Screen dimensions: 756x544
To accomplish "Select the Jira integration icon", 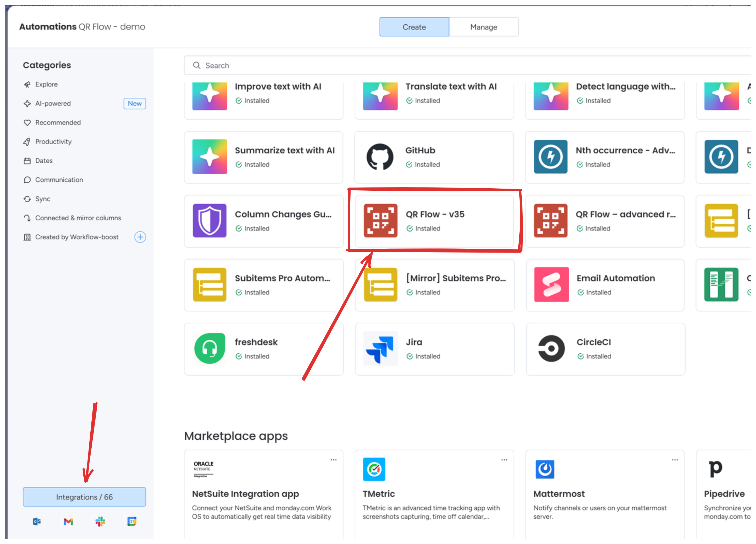I will pos(380,348).
